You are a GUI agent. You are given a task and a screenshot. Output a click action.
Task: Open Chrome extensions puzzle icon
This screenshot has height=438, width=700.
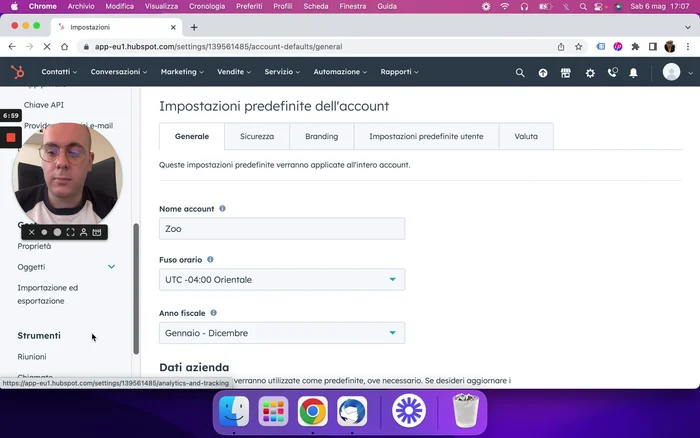coord(635,46)
